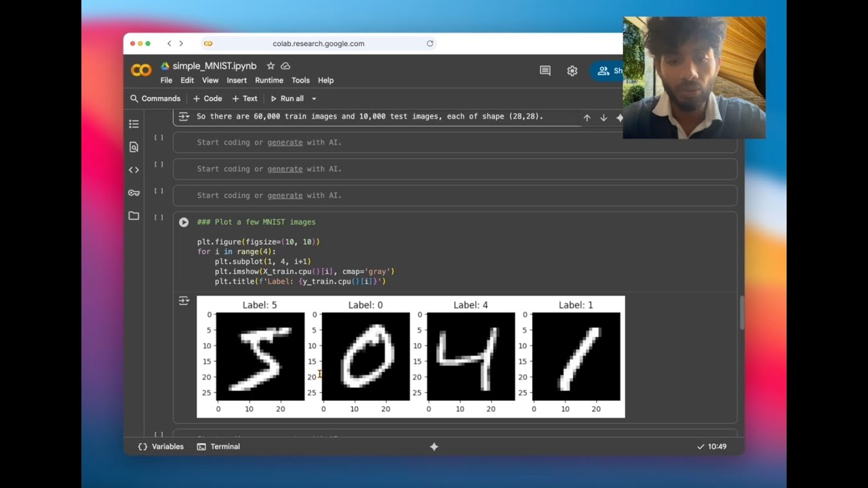Open the Terminal panel
Image resolution: width=868 pixels, height=488 pixels.
coord(218,447)
